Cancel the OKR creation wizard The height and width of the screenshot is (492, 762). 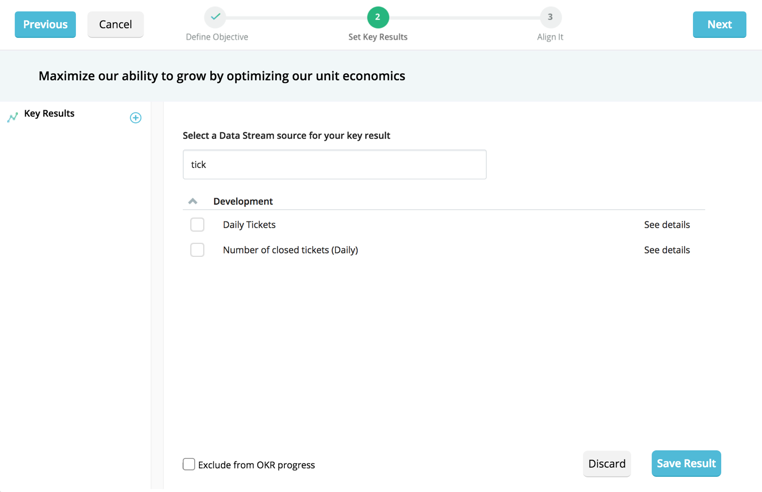(x=115, y=24)
